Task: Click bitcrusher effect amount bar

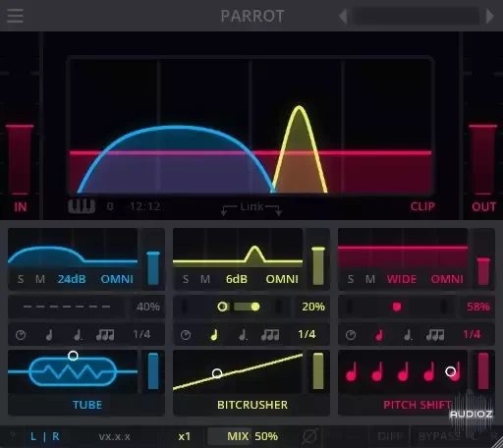Action: tap(318, 370)
